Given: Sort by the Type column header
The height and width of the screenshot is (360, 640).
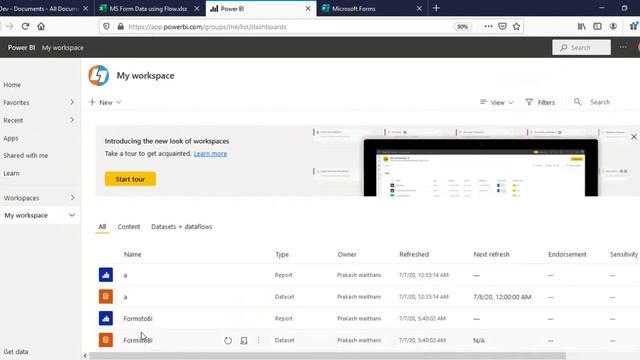Looking at the screenshot, I should [282, 254].
